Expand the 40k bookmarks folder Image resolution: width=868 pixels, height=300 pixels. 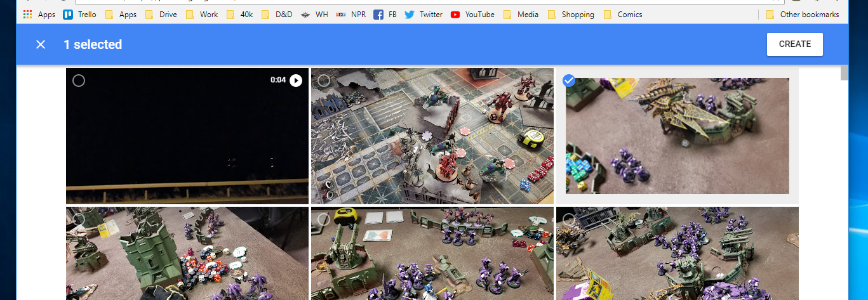pos(239,15)
